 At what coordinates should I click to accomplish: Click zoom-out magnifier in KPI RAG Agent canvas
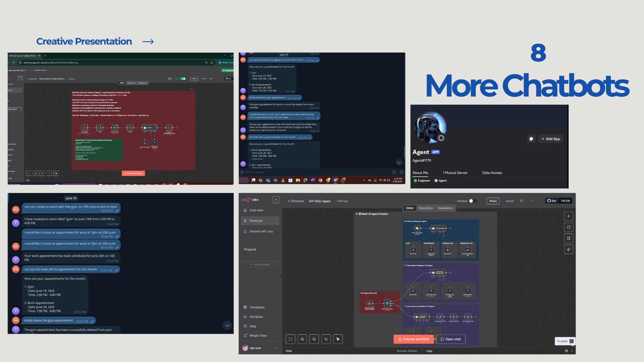(314, 339)
